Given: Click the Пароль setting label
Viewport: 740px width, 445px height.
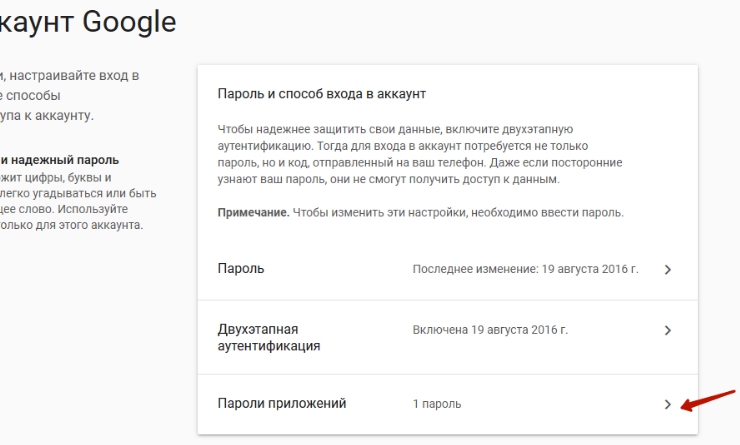Looking at the screenshot, I should 241,269.
